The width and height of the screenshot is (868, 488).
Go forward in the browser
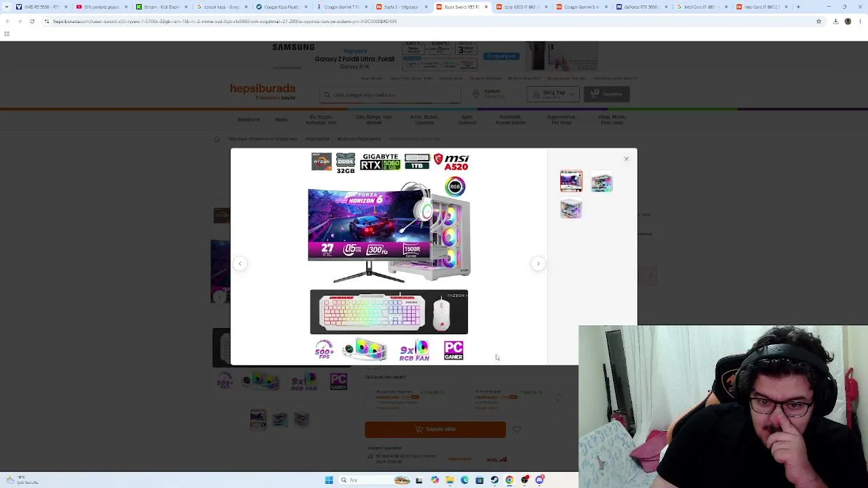[x=20, y=21]
